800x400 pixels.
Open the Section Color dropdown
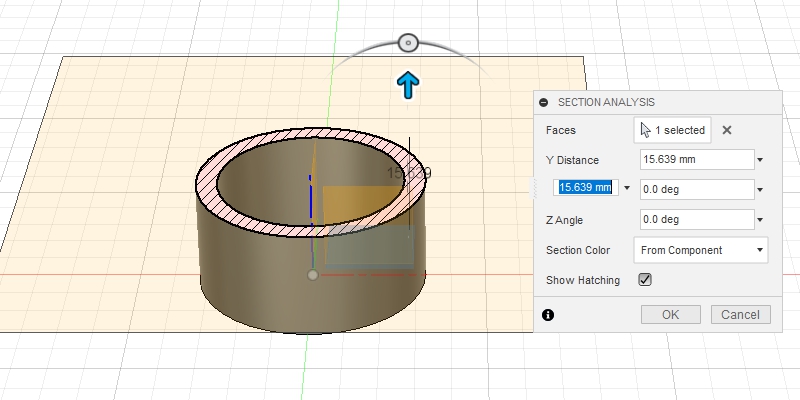pyautogui.click(x=700, y=250)
